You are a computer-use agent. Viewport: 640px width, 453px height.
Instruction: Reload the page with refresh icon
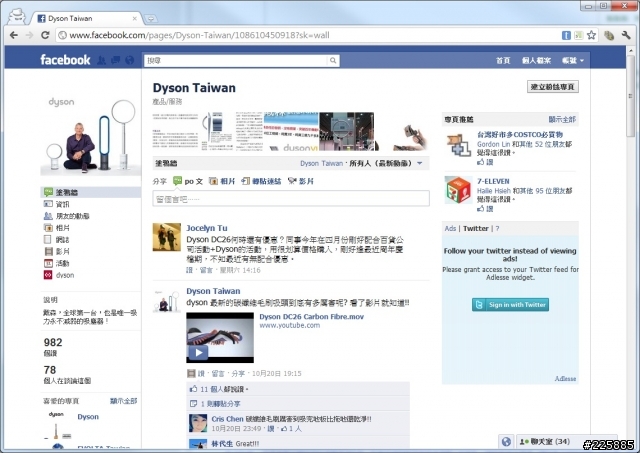pos(45,35)
